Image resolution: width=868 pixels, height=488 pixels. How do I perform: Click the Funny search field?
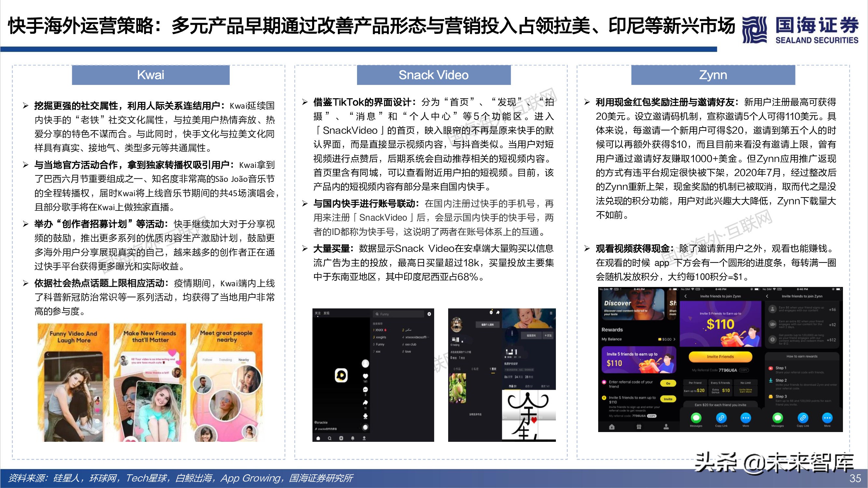(399, 314)
